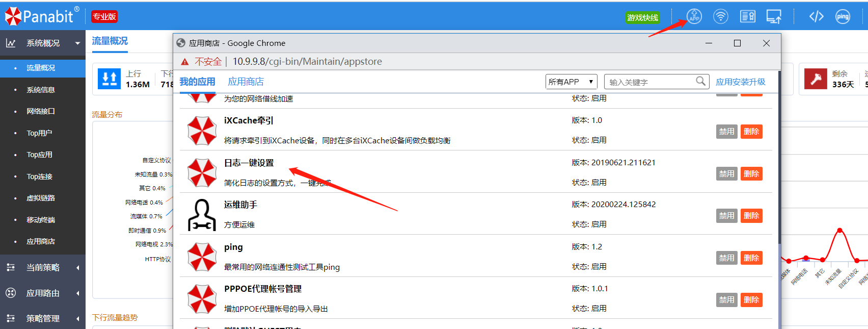Open 系统信息 in the sidebar
This screenshot has height=329, width=868.
41,90
